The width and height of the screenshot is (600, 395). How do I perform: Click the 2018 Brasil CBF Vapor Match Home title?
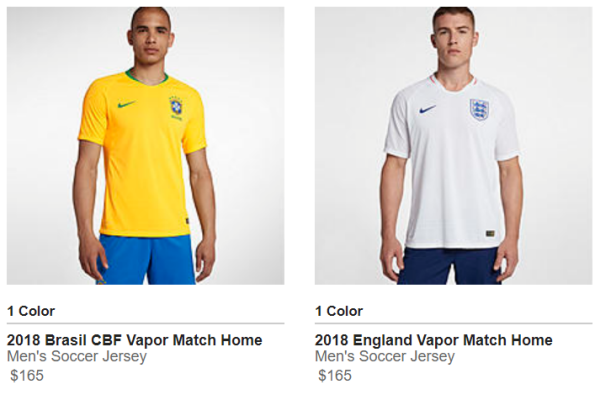[135, 340]
